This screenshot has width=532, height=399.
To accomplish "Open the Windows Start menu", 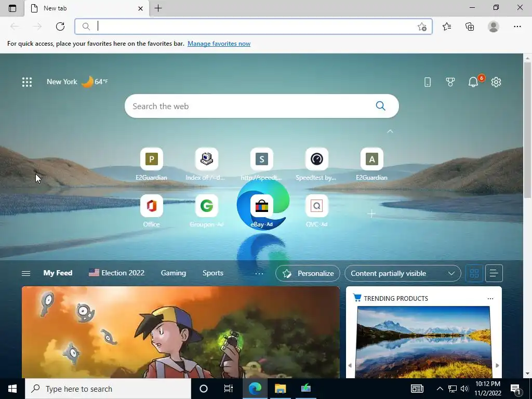I will click(12, 389).
